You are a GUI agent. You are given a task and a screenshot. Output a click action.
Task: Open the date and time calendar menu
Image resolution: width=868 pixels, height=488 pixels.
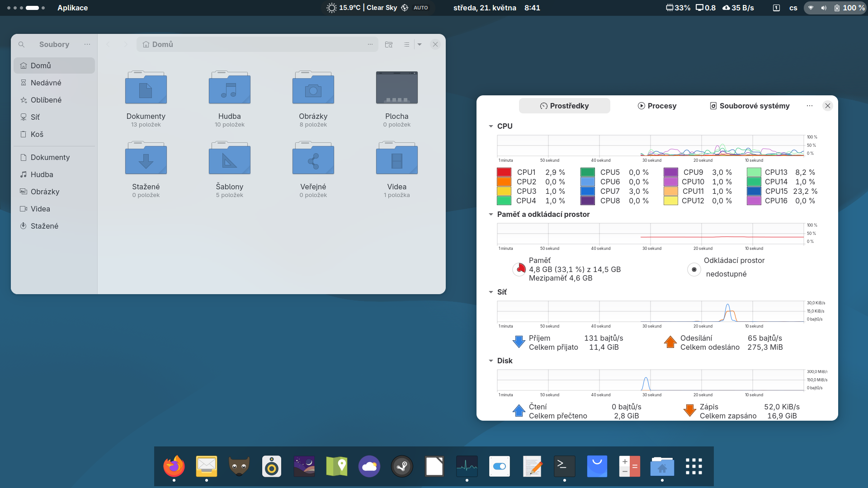pyautogui.click(x=496, y=8)
